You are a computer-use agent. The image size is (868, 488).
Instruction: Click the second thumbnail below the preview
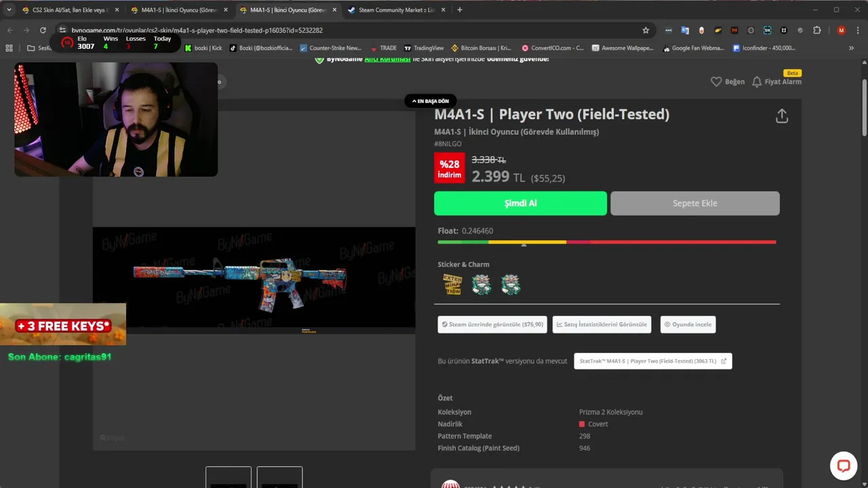tap(279, 477)
